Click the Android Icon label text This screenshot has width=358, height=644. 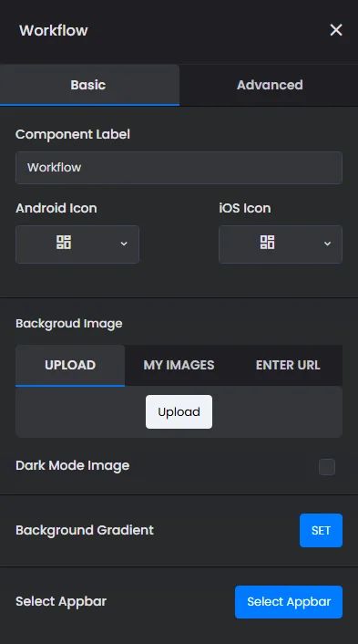point(56,208)
